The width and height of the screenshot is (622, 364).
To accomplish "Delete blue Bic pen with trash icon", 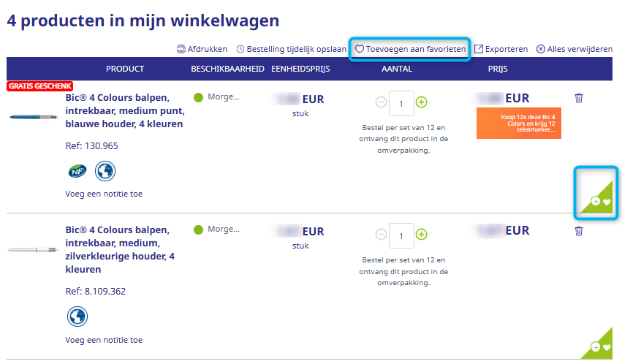I will pyautogui.click(x=579, y=98).
